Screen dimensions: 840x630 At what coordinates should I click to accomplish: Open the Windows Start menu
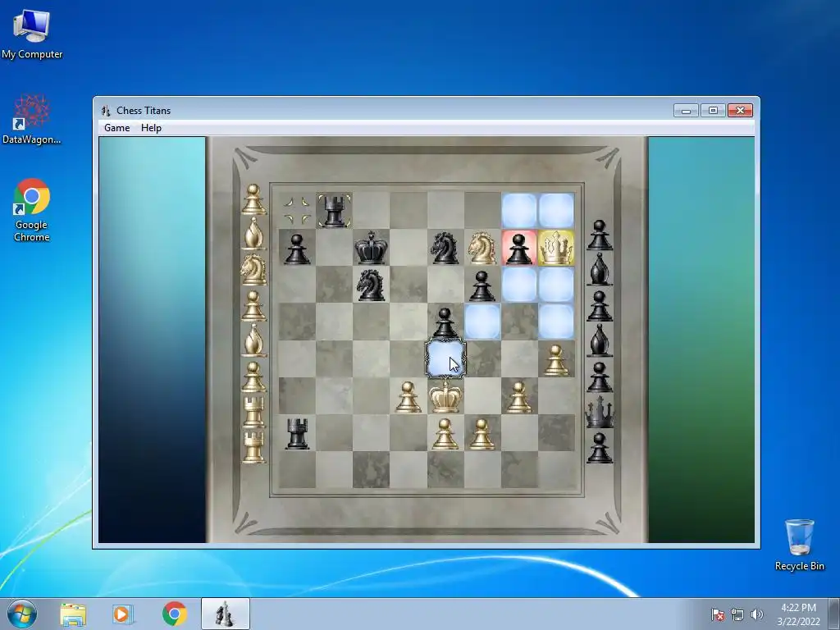pyautogui.click(x=22, y=614)
